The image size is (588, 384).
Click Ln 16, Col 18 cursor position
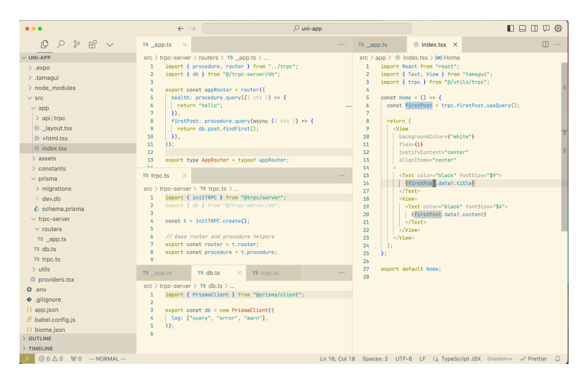(337, 359)
